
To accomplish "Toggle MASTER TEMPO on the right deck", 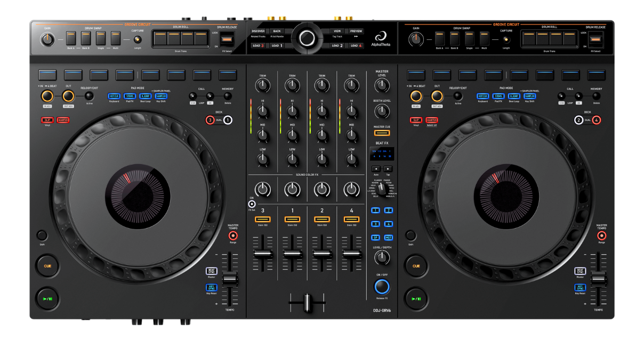I will coord(601,235).
